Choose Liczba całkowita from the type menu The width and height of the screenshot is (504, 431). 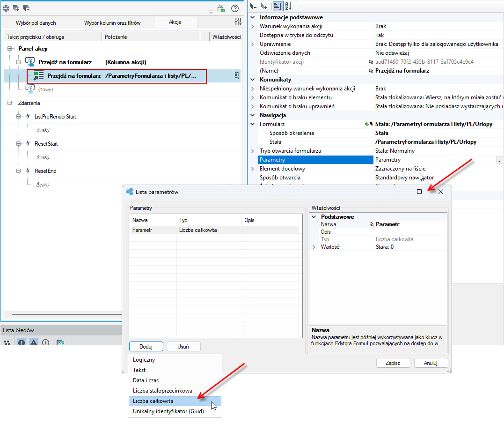175,401
